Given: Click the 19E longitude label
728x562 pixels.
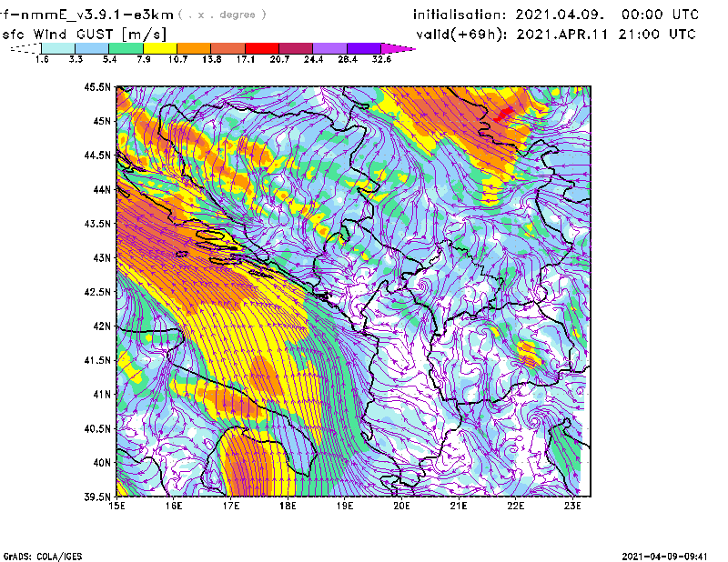Looking at the screenshot, I should [345, 506].
